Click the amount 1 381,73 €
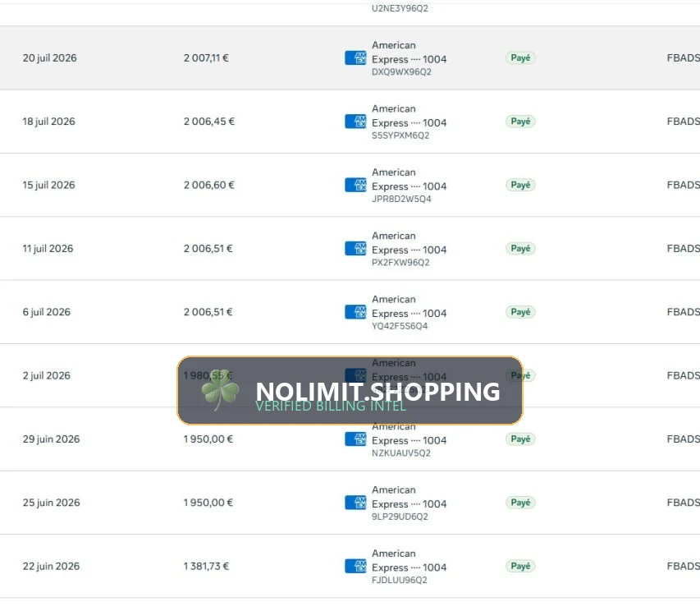This screenshot has height=611, width=700. point(206,566)
